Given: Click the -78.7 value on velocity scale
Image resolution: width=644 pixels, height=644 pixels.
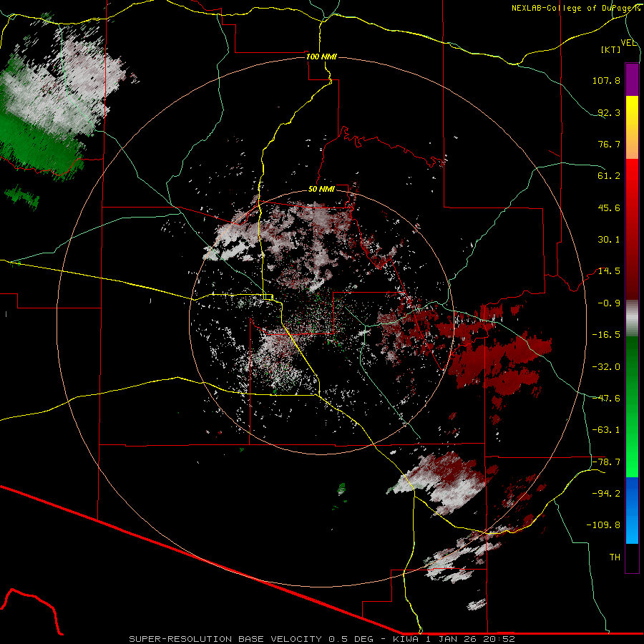Looking at the screenshot, I should [606, 462].
